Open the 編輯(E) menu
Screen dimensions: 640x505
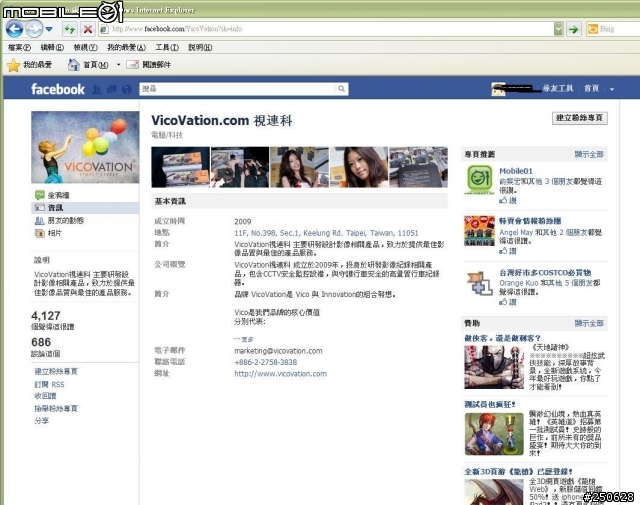click(52, 47)
